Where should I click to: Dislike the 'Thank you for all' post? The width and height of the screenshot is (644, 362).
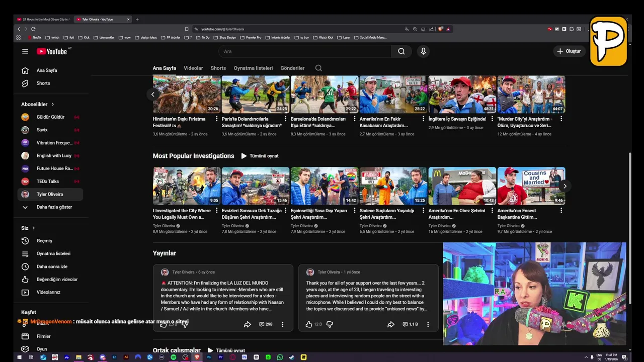click(330, 324)
